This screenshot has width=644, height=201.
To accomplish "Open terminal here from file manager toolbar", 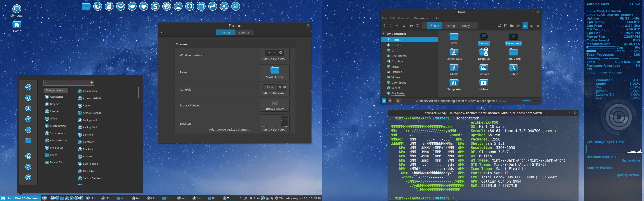I will pos(506,26).
